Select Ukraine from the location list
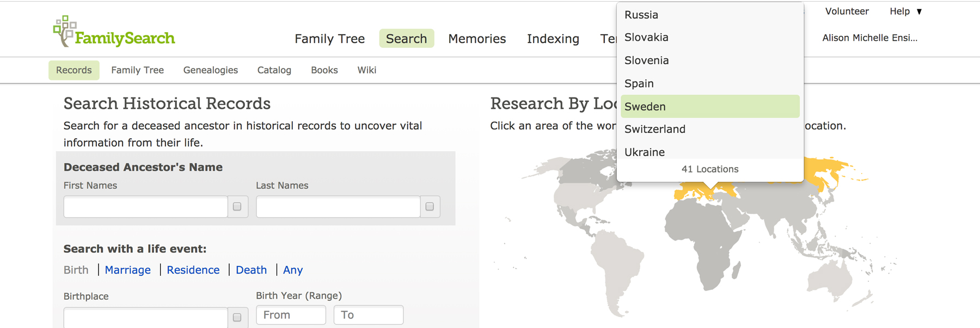This screenshot has height=328, width=980. 710,151
